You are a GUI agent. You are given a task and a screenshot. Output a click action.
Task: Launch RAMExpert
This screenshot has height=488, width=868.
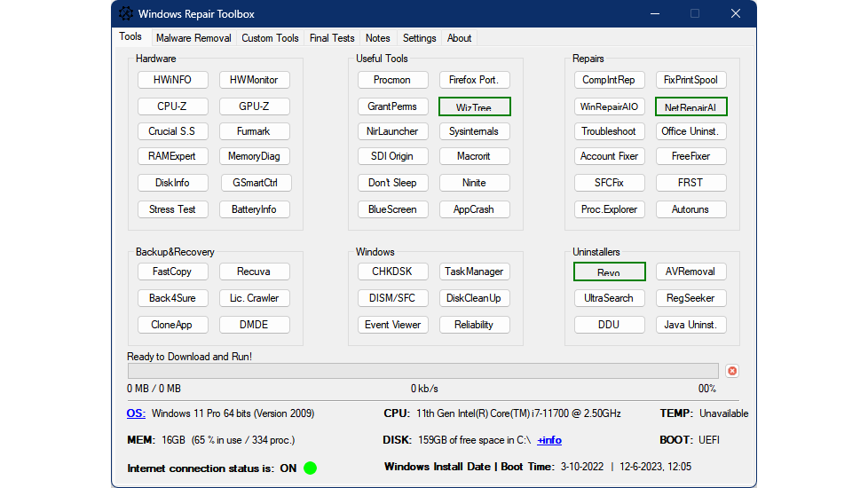tap(173, 156)
